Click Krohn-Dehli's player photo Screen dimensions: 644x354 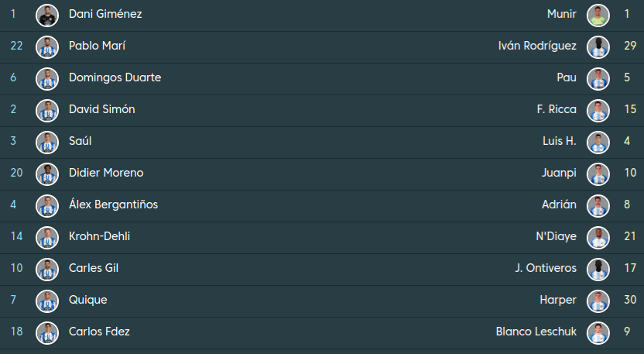(47, 237)
